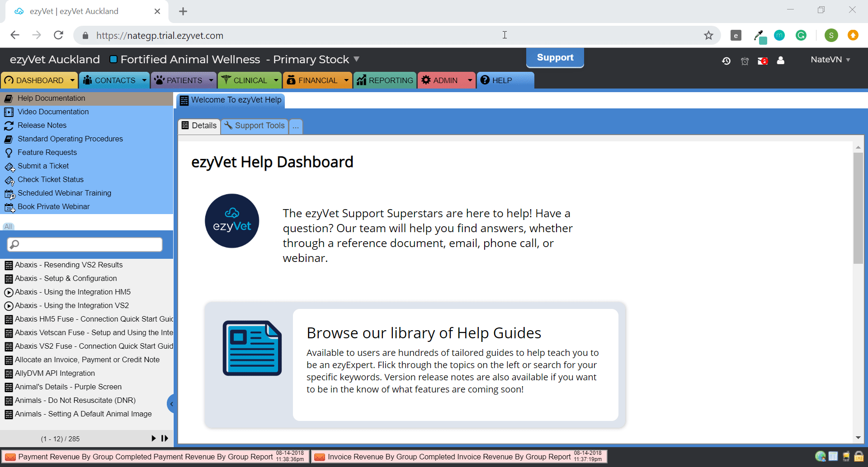The width and height of the screenshot is (868, 467).
Task: Open the history clock icon in the header
Action: [726, 61]
